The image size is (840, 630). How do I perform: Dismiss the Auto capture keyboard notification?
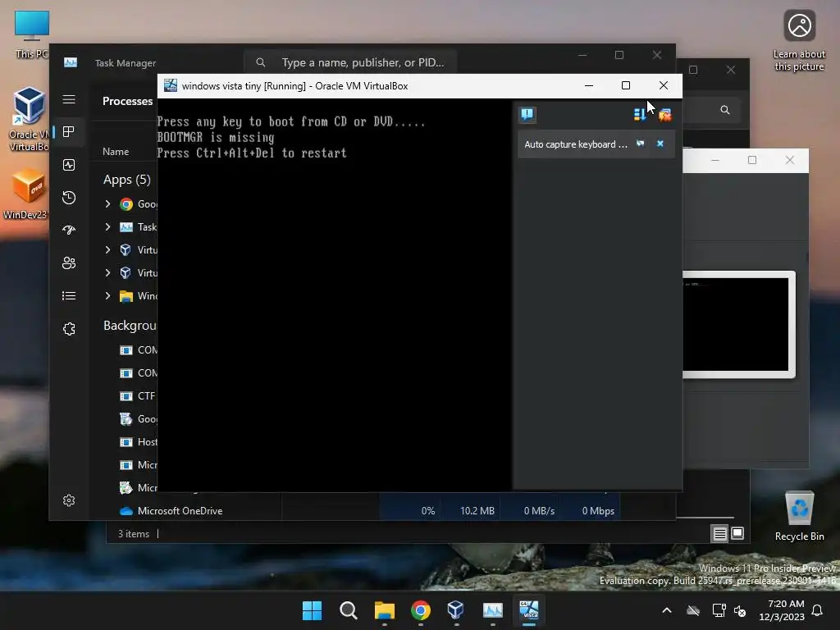click(660, 144)
